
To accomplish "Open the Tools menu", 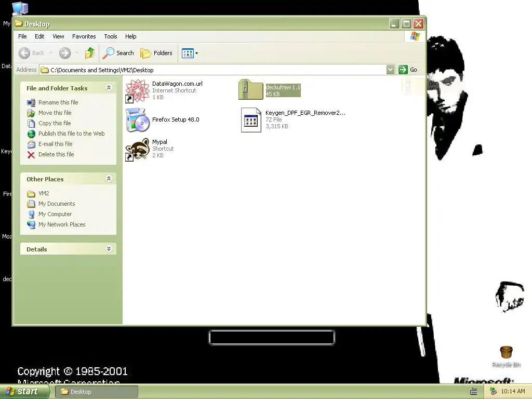I will pos(110,36).
